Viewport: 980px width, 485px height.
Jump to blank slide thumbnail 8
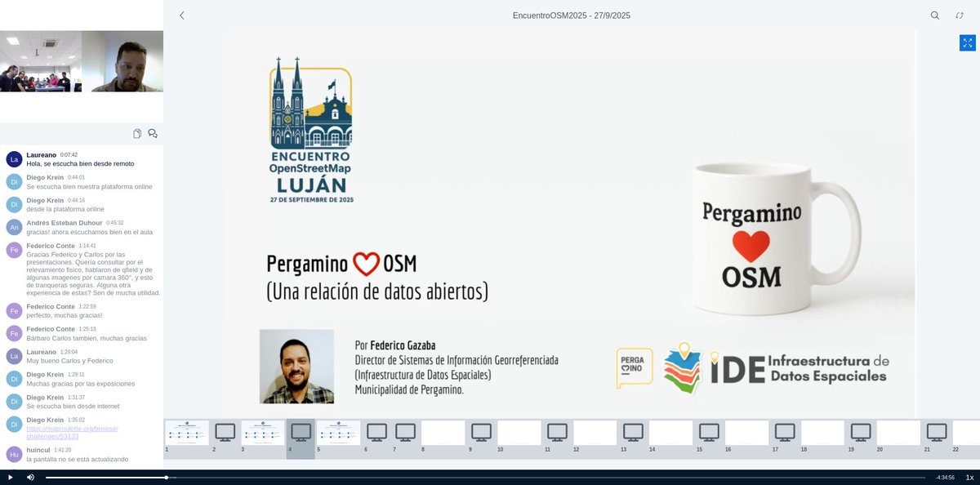pyautogui.click(x=443, y=433)
